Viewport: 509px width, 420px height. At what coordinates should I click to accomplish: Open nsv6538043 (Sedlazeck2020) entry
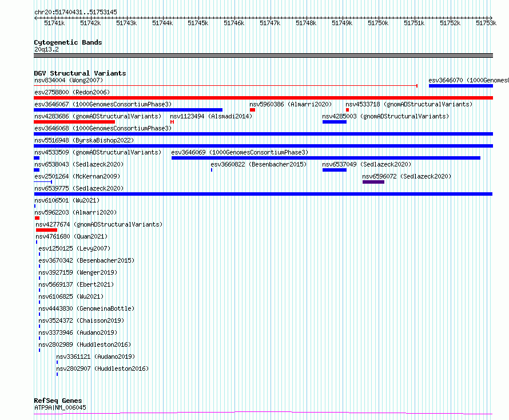[x=79, y=164]
